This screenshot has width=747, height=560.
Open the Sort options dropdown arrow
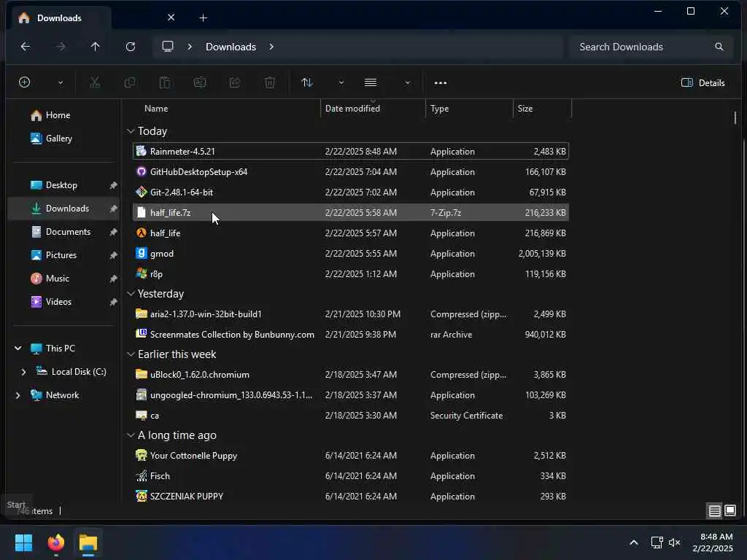point(341,83)
